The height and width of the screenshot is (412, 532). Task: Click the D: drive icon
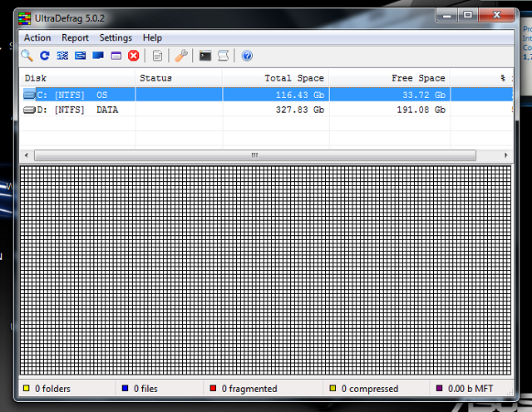pyautogui.click(x=30, y=110)
